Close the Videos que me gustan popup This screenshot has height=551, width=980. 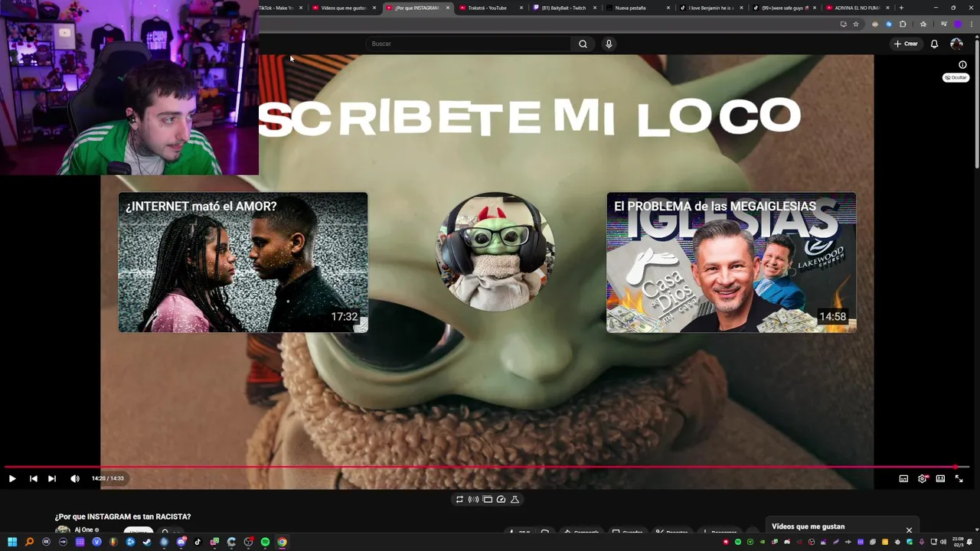909,530
